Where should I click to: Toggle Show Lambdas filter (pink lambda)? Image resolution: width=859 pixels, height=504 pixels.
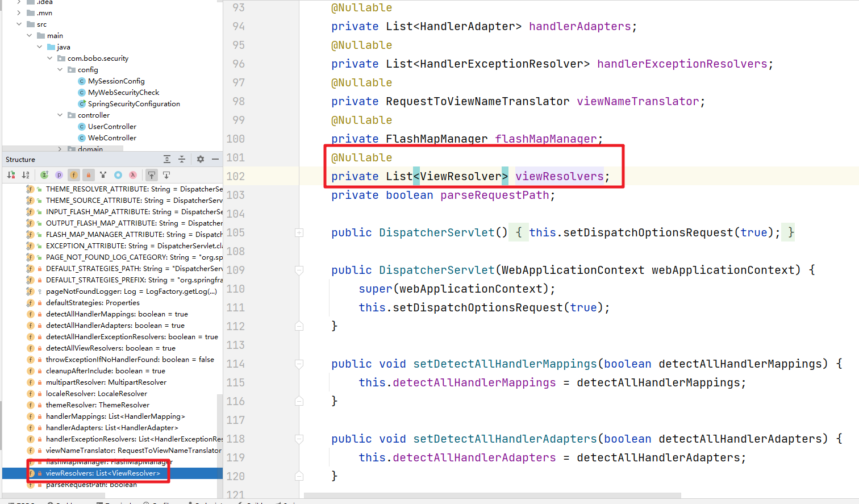(133, 175)
